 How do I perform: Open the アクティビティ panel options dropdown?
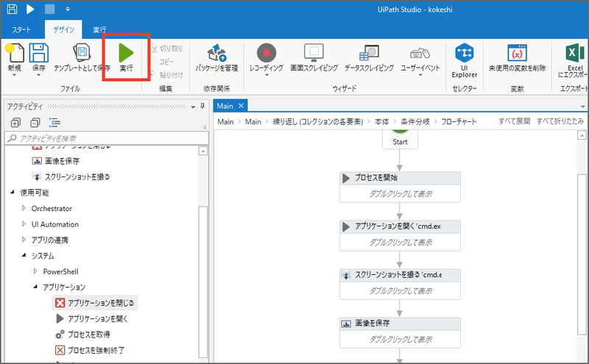(193, 107)
